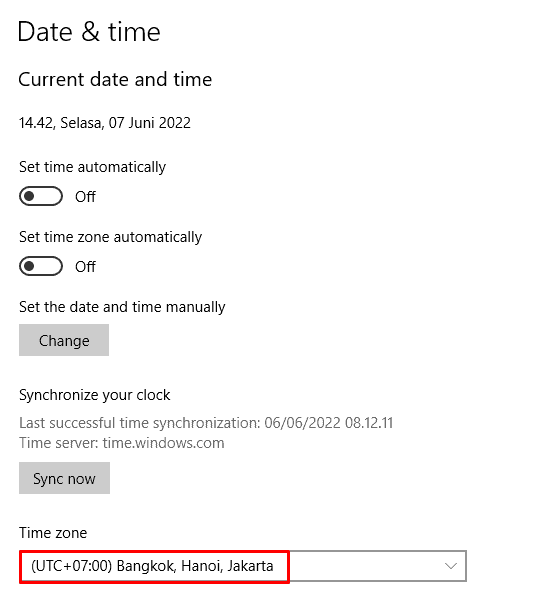Expand the Time zone chevron arrow

pyautogui.click(x=450, y=566)
